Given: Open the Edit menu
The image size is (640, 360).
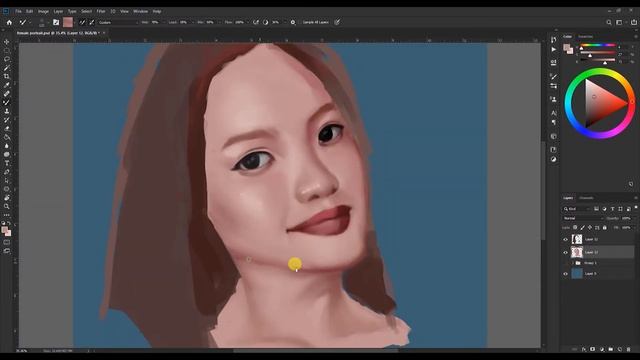Looking at the screenshot, I should pos(29,11).
